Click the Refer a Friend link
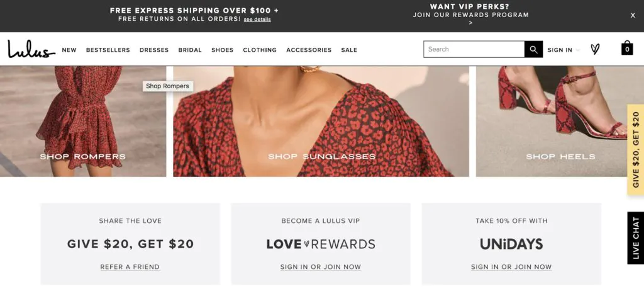This screenshot has width=644, height=303. 130,267
